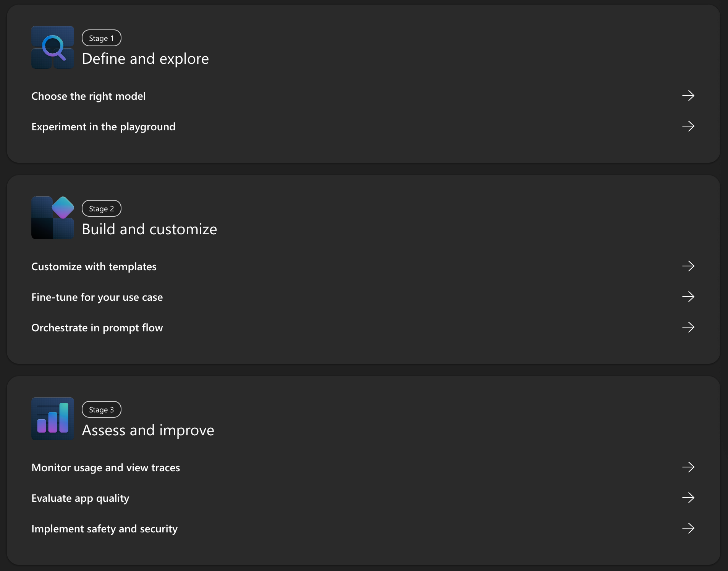Go to Orchestrate in prompt flow

(97, 328)
